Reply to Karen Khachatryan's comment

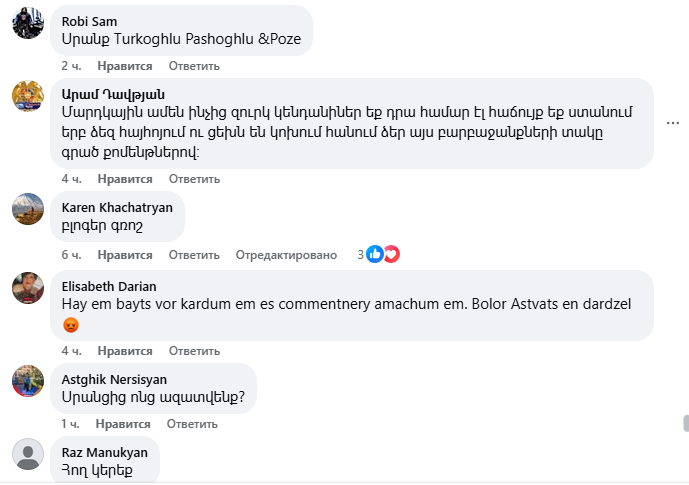coord(194,255)
